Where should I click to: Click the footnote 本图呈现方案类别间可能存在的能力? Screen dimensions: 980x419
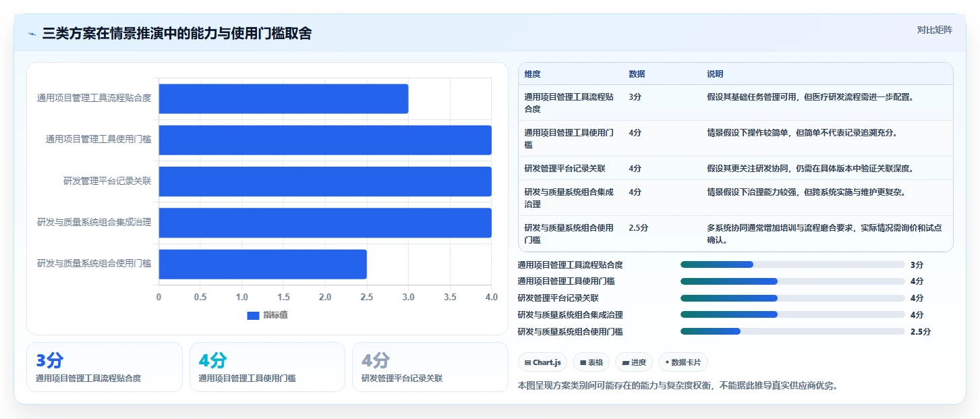click(678, 386)
